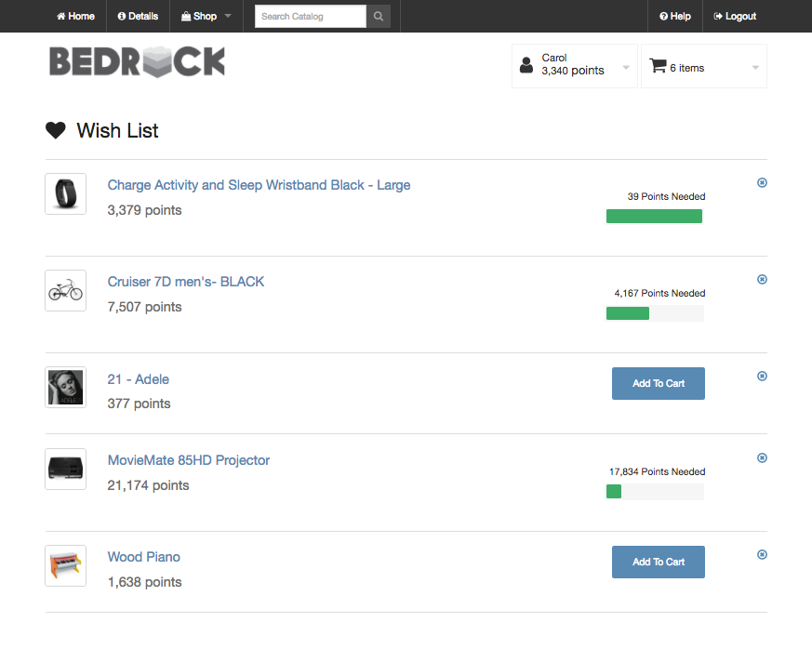The width and height of the screenshot is (812, 662).
Task: Remove 21 - Adele from wish list
Action: coord(762,377)
